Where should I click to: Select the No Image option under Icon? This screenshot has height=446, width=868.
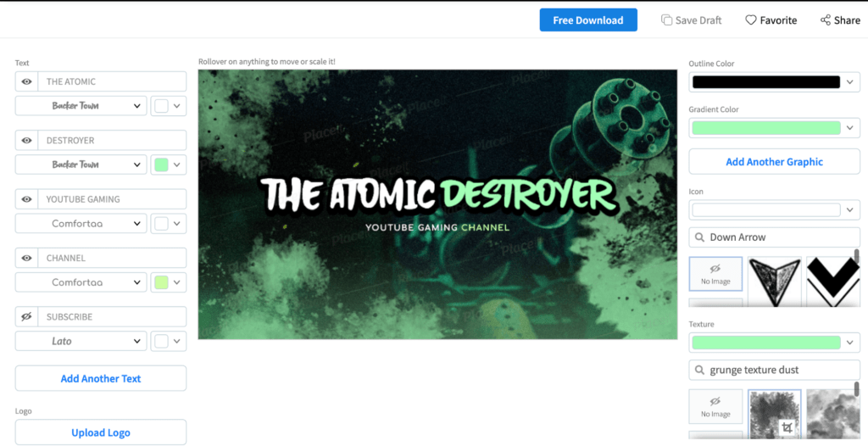tap(715, 274)
